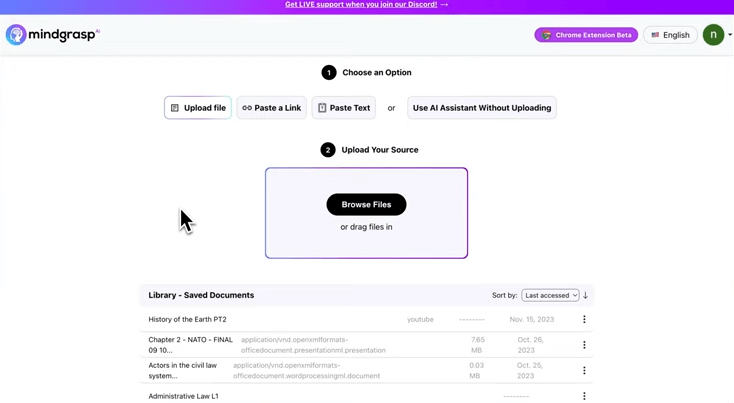Open the English language selector
Screen dimensions: 734x403
click(x=670, y=35)
